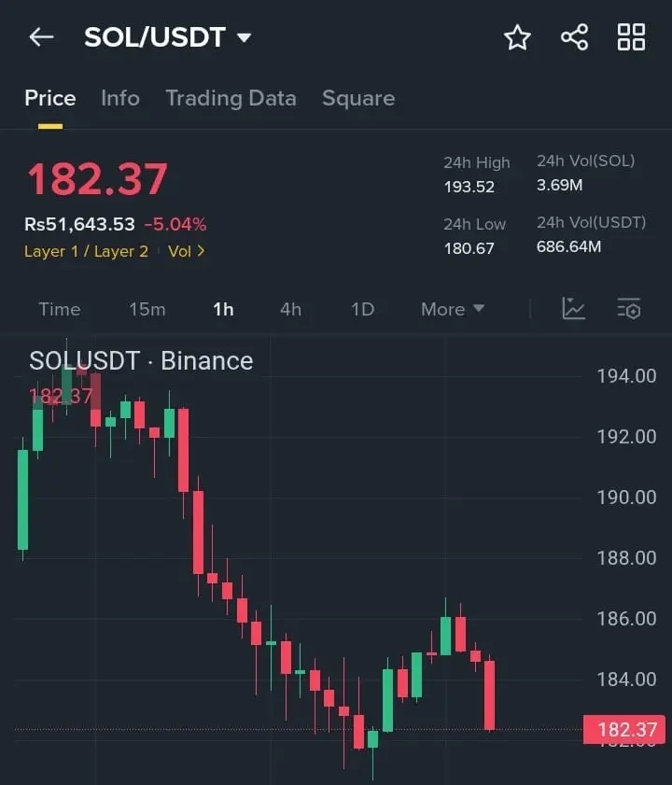This screenshot has height=785, width=672.
Task: Open the four-squares grid menu icon
Action: 631,37
